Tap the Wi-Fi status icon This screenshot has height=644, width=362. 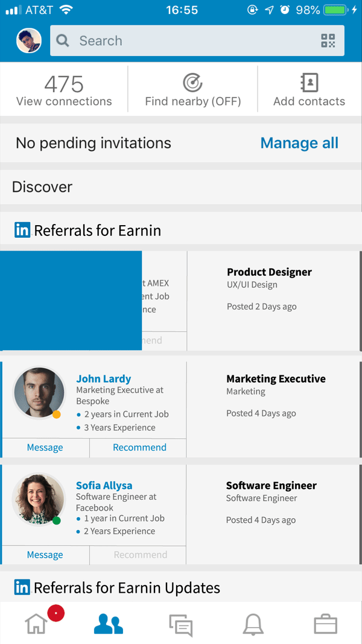point(66,10)
